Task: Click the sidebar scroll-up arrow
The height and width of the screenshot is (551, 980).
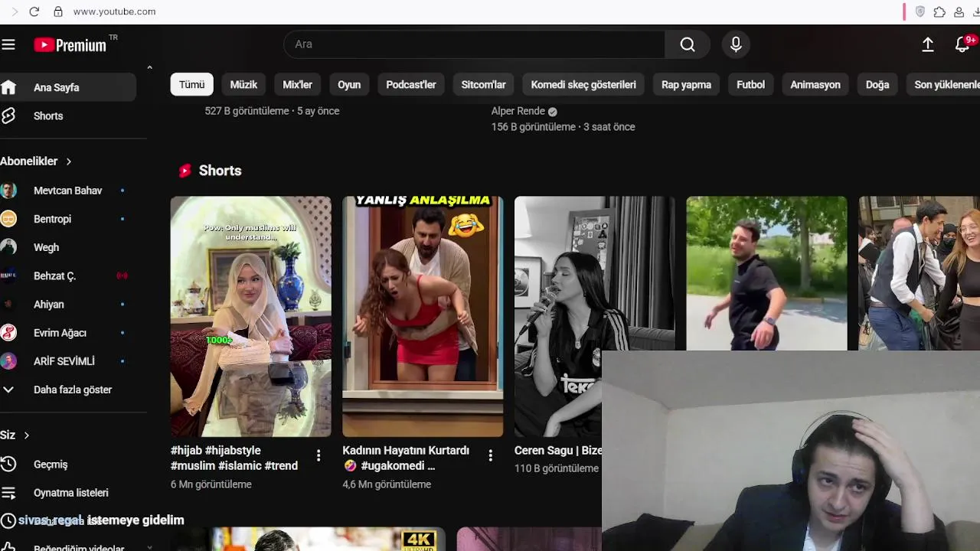Action: click(149, 68)
